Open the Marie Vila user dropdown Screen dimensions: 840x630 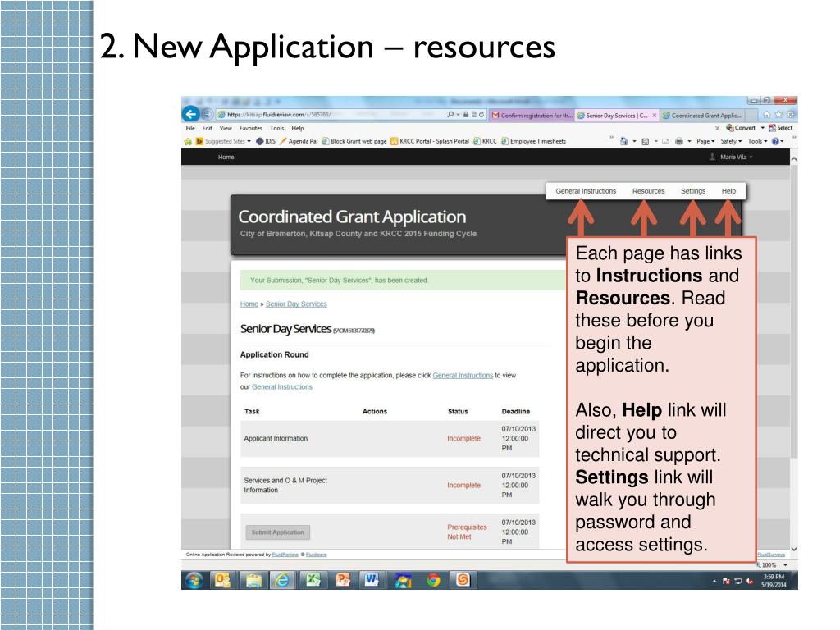click(731, 157)
